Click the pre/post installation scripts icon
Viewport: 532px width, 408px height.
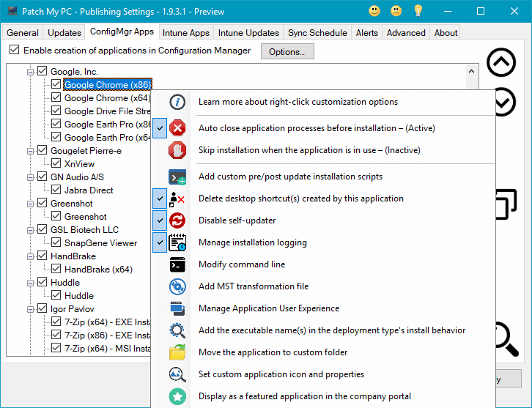[x=177, y=177]
